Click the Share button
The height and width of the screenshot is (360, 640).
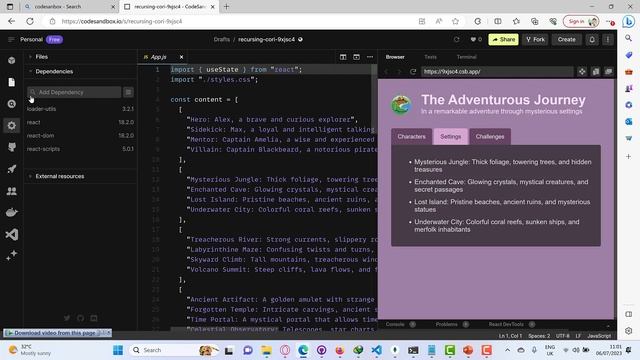pyautogui.click(x=503, y=40)
